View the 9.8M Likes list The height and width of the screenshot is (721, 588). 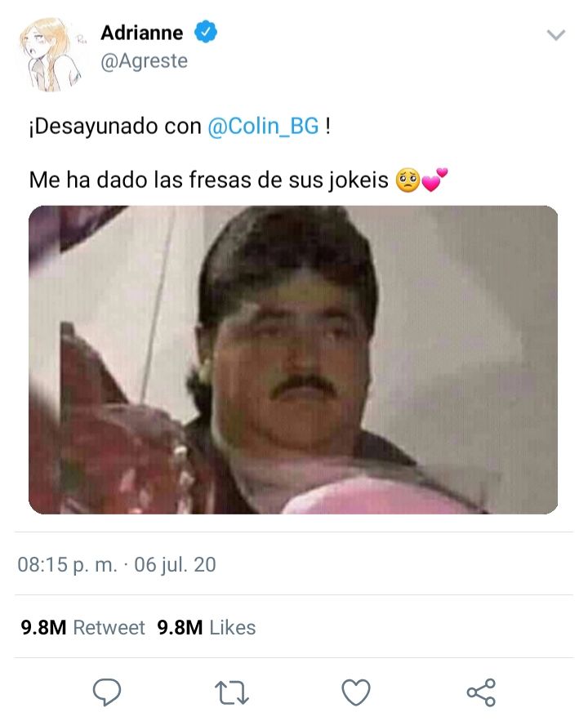point(207,627)
